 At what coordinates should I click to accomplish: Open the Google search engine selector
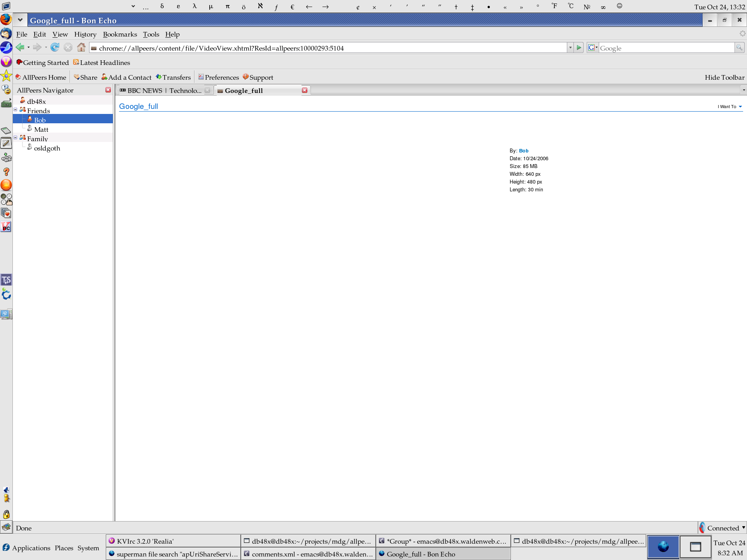pos(593,47)
